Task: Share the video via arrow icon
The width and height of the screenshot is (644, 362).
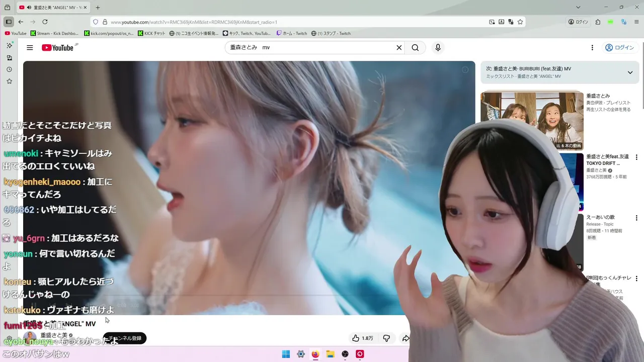Action: pos(406,338)
